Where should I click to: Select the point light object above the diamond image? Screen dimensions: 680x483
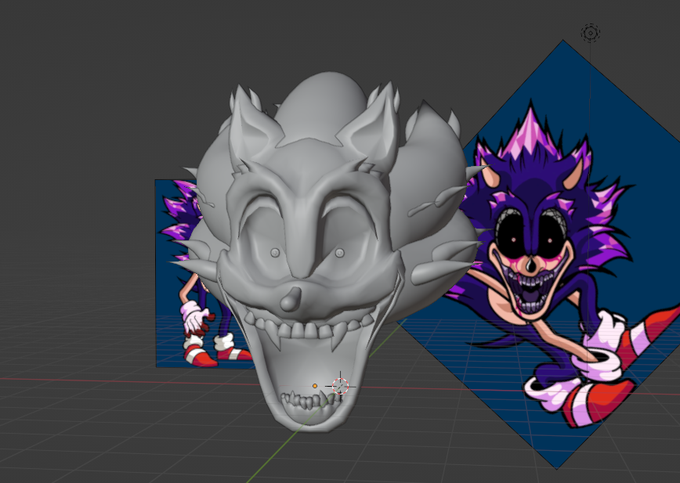coord(590,33)
